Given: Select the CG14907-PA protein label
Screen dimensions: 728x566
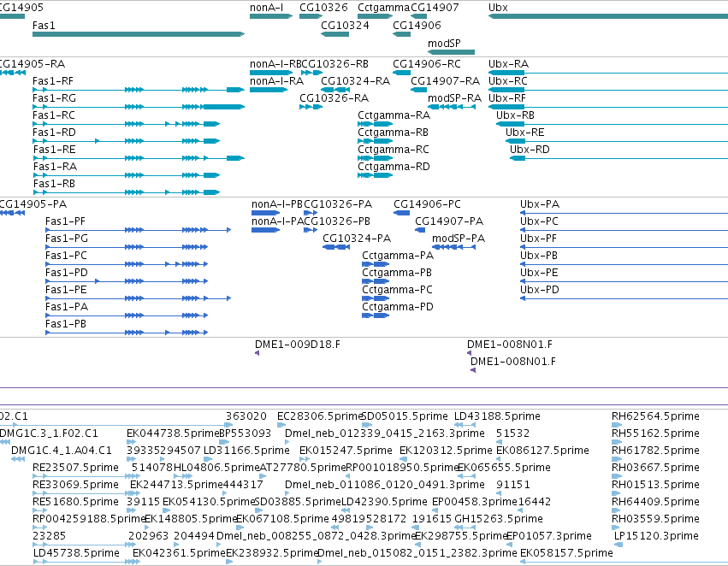Looking at the screenshot, I should [x=449, y=221].
